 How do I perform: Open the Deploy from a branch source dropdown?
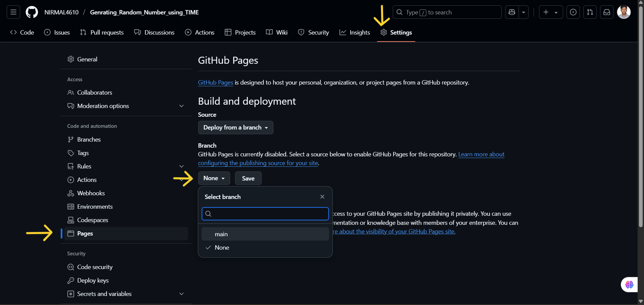tap(235, 128)
